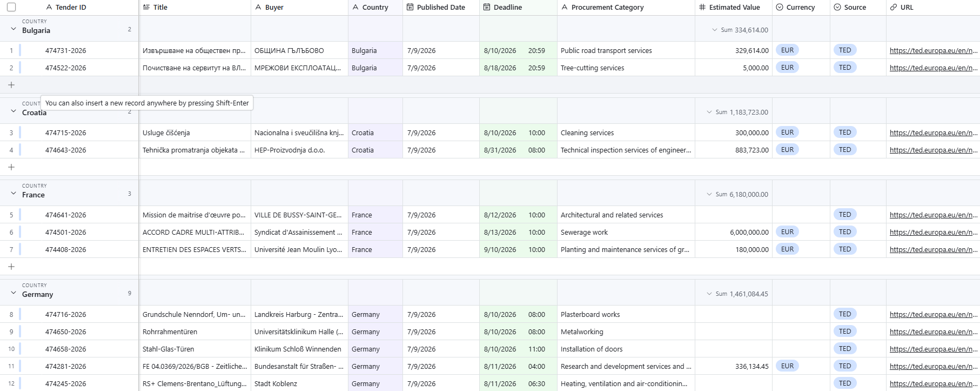Image resolution: width=980 pixels, height=391 pixels.
Task: Select the Published Date column header
Action: pos(441,8)
